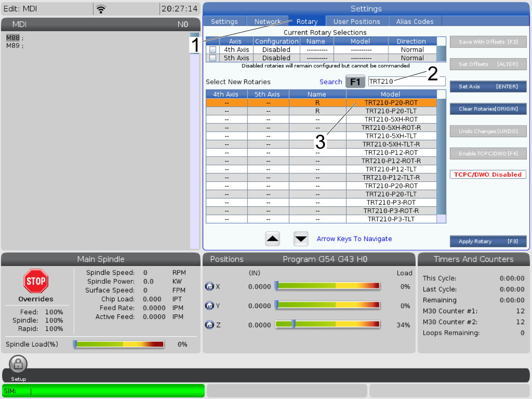Open the Network tab

click(x=268, y=21)
